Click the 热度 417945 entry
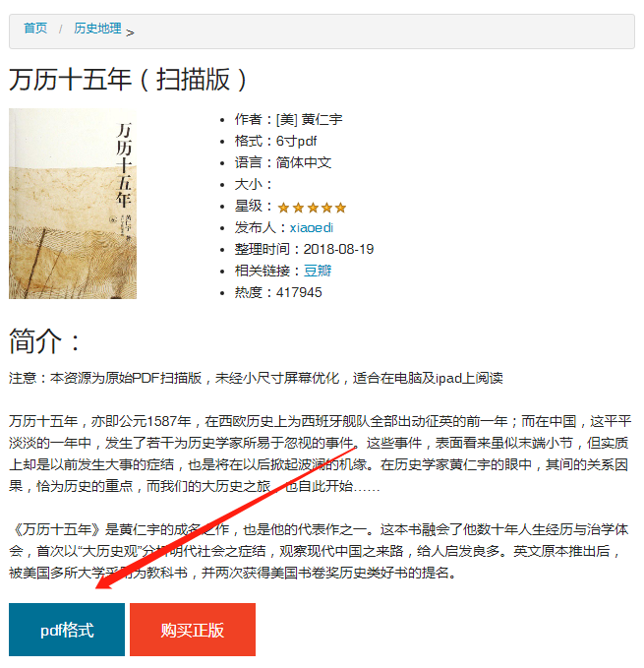The height and width of the screenshot is (668, 644). 278,292
